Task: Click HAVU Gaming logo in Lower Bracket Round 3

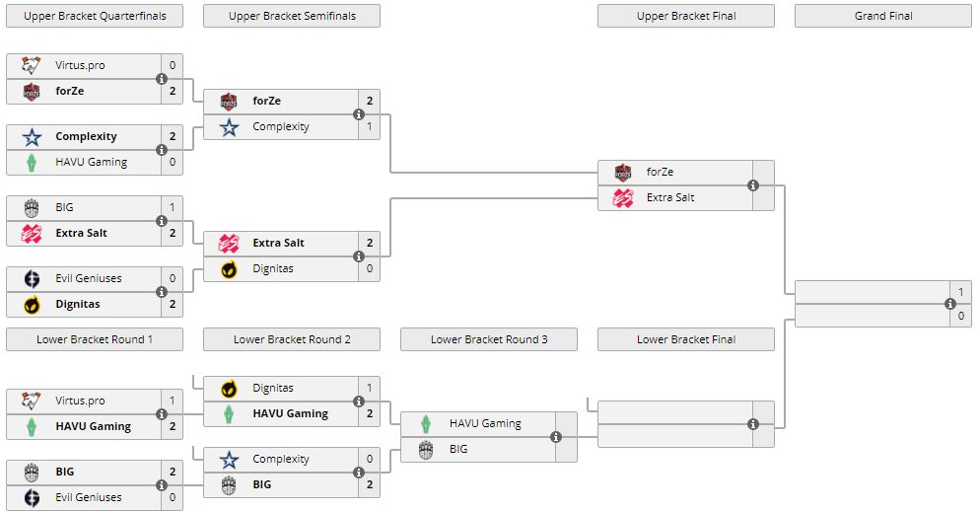Action: point(425,424)
